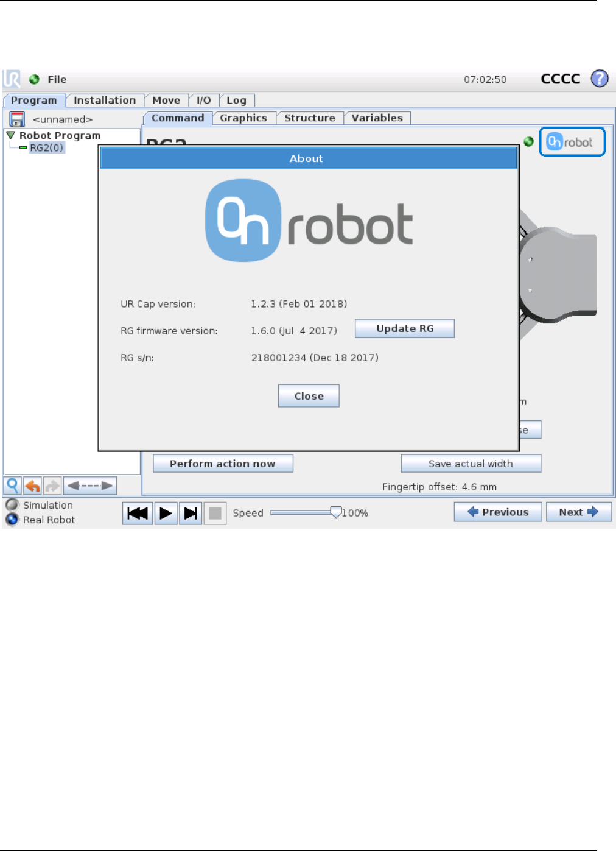Click the stop program button
Screen dimensions: 616x851
pos(215,513)
